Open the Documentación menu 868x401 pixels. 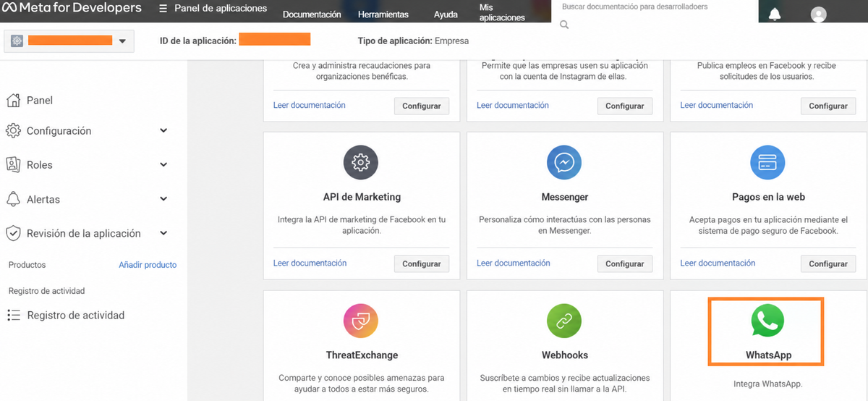pos(312,14)
